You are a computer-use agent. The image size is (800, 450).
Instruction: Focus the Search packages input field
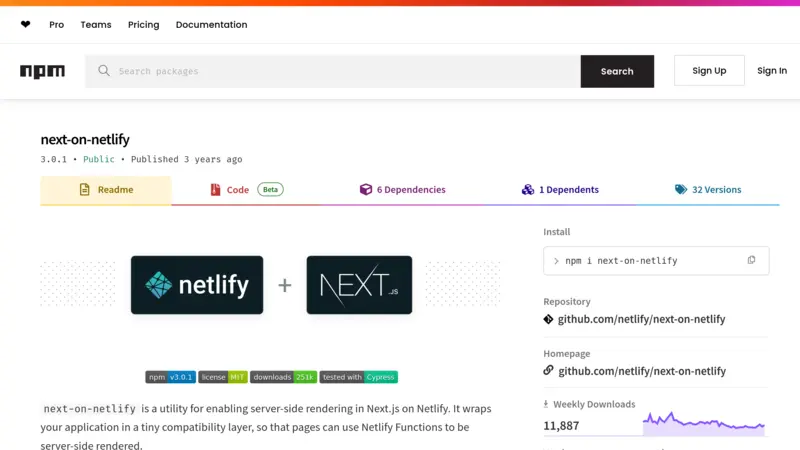333,71
